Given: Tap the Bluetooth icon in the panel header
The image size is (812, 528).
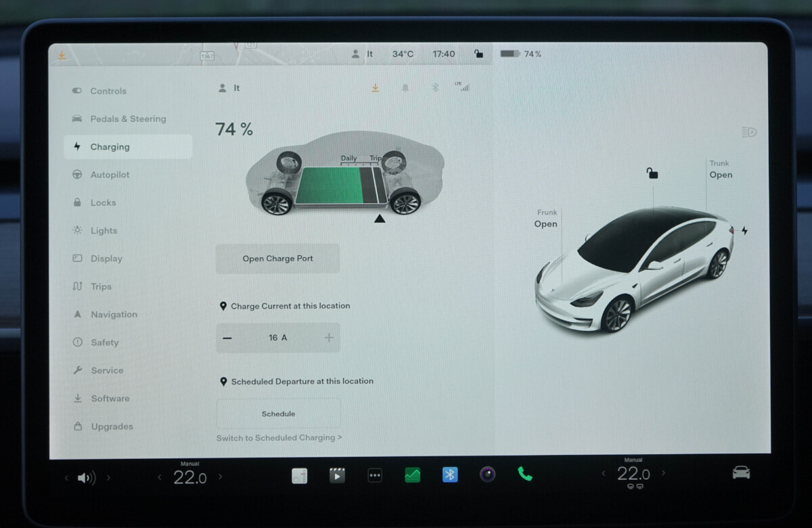Looking at the screenshot, I should click(436, 88).
